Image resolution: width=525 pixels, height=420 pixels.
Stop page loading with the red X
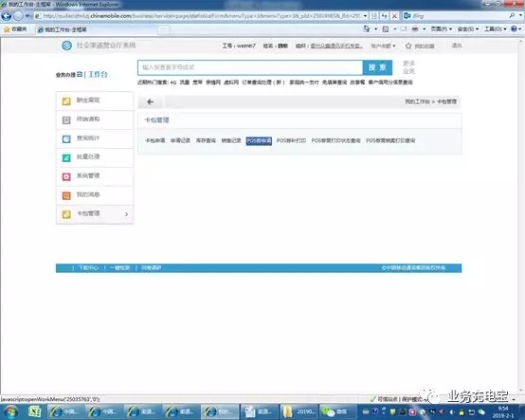pyautogui.click(x=394, y=16)
